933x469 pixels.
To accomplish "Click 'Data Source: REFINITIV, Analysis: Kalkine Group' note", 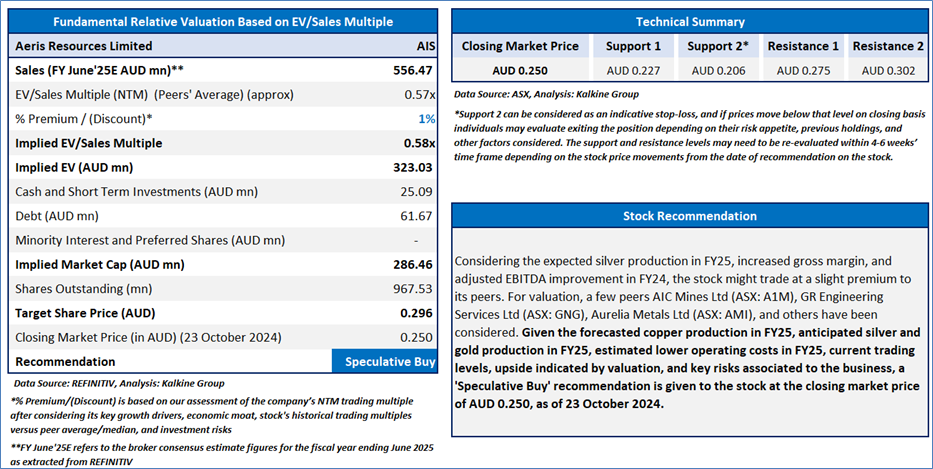I will coord(119,384).
